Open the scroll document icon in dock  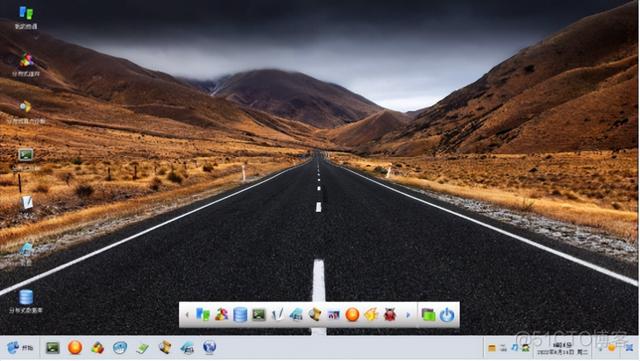coord(315,314)
